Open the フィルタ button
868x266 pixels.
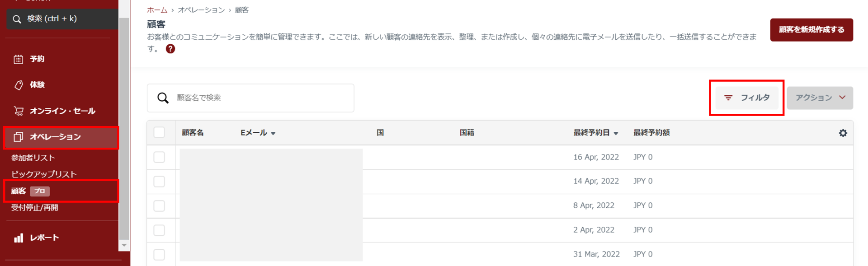747,98
